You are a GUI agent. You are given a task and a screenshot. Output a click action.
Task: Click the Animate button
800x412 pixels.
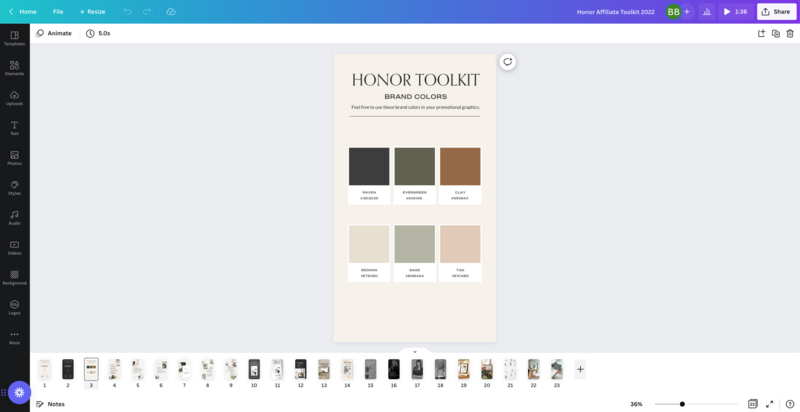(54, 33)
